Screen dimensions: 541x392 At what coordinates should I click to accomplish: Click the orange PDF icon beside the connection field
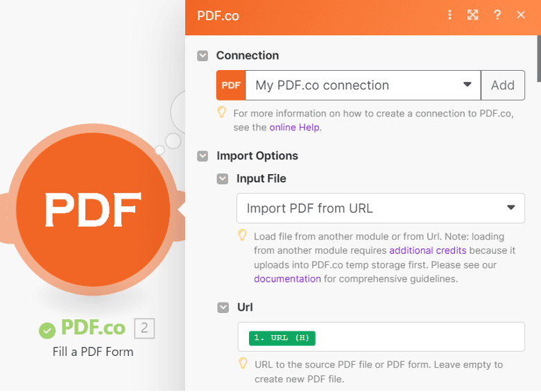(231, 85)
